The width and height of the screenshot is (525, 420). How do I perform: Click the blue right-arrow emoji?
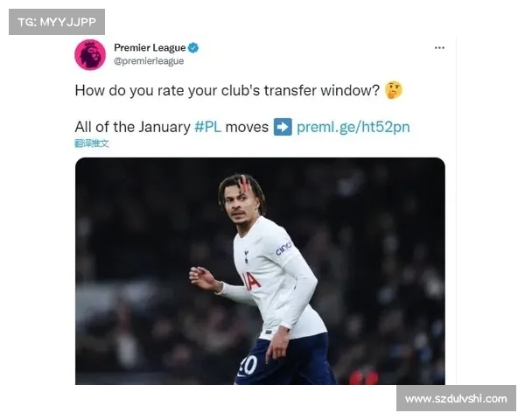[x=283, y=127]
